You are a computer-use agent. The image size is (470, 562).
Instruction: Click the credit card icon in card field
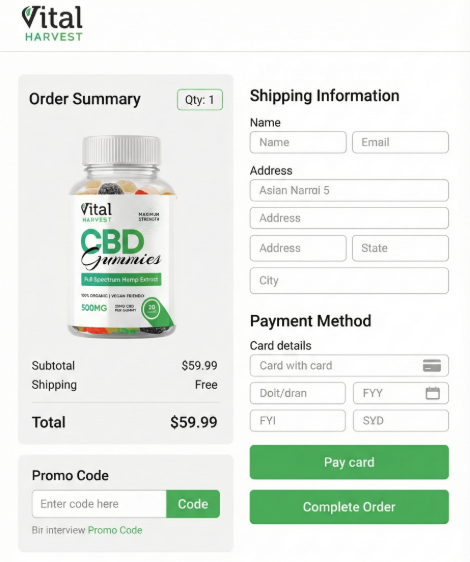coord(432,366)
